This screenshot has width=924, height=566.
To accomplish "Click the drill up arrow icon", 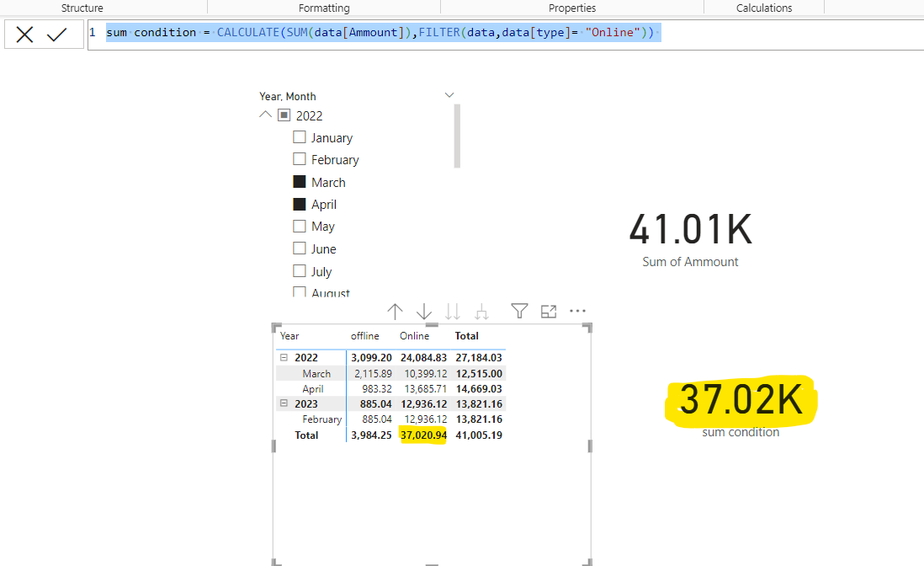I will coord(395,312).
